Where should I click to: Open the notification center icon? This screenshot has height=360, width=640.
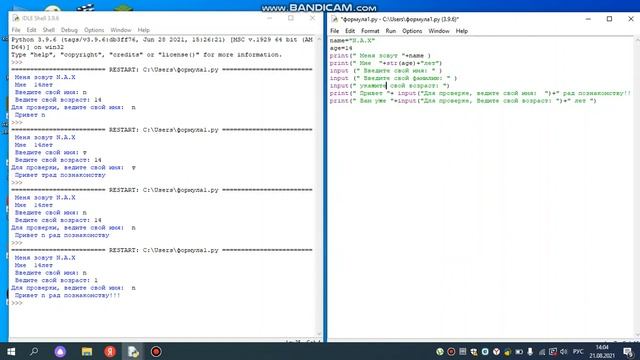click(628, 351)
